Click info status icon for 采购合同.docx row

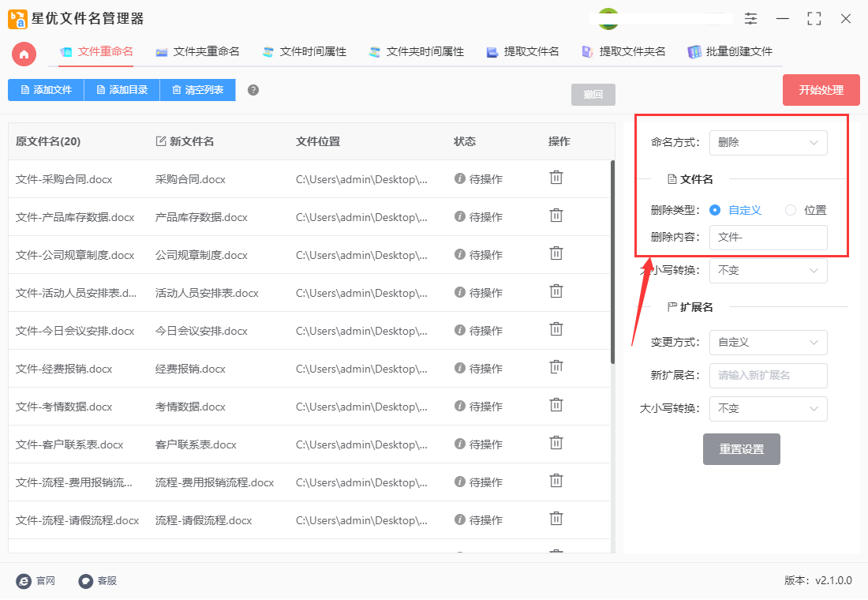click(x=459, y=178)
